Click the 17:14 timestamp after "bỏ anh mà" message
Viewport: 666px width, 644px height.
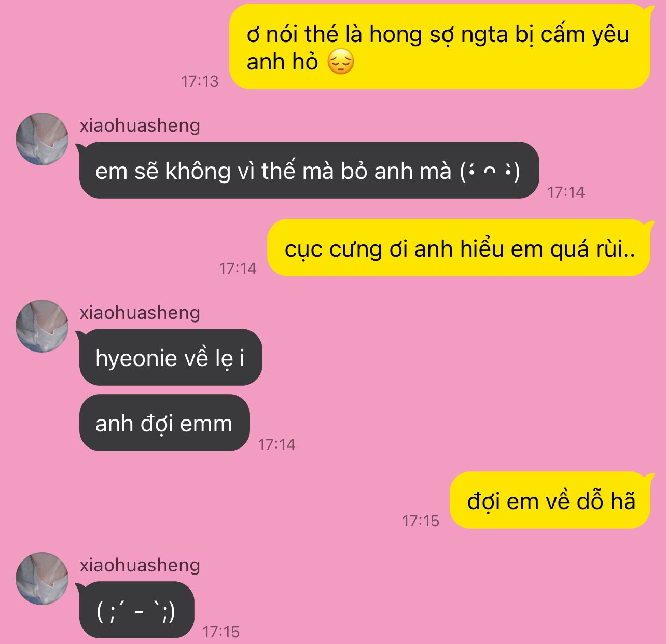[x=566, y=192]
